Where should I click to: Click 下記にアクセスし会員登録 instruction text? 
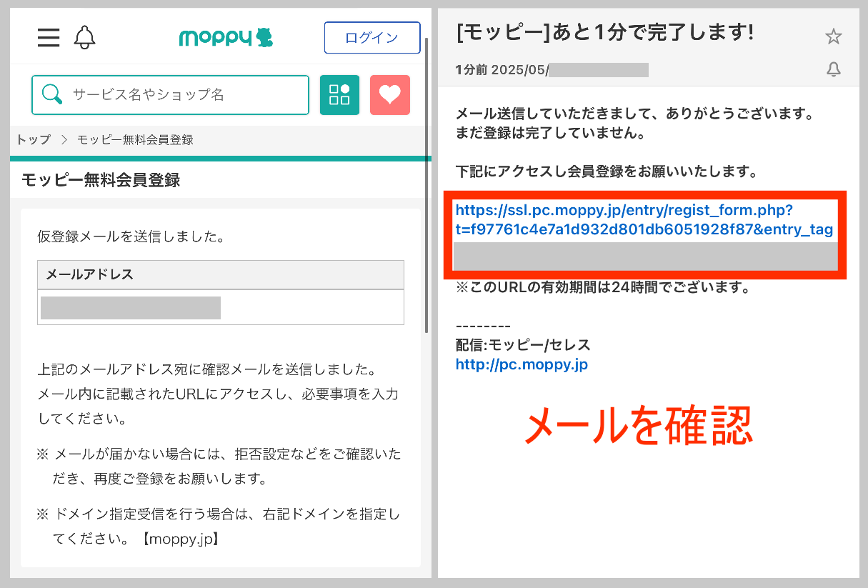tap(607, 171)
